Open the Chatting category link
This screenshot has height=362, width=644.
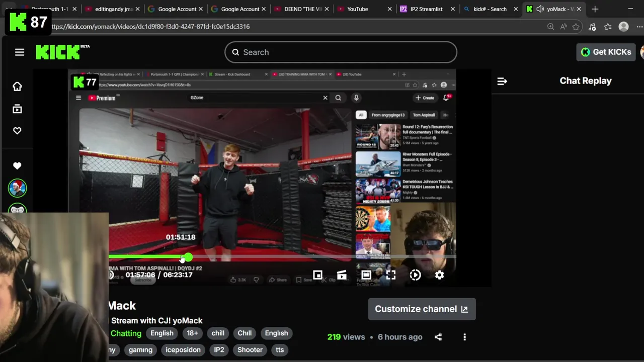[x=126, y=333]
